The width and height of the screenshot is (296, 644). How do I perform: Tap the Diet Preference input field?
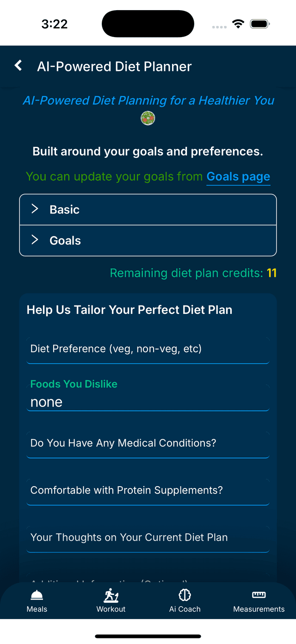[148, 349]
